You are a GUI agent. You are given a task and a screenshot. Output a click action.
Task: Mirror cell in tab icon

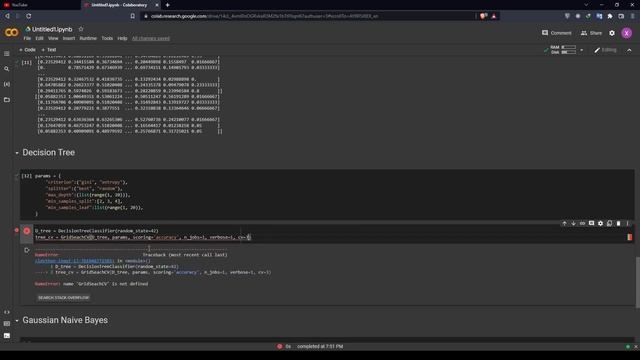tap(609, 224)
